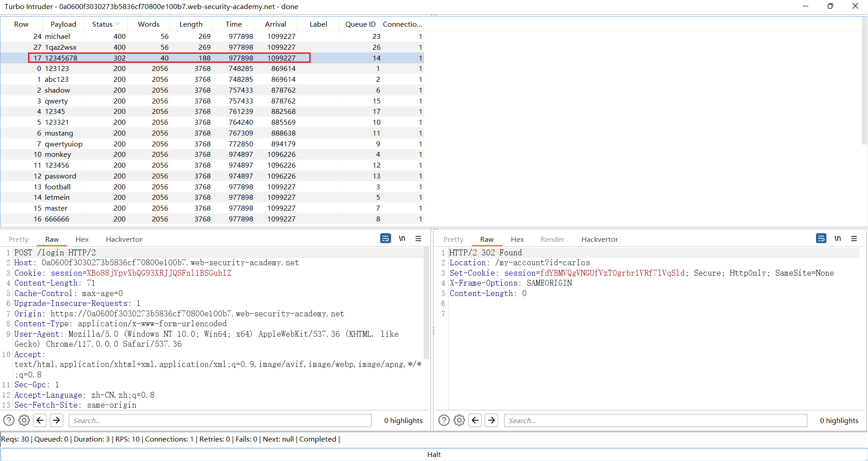868x461 pixels.
Task: Click results table vertical scrollbar
Action: [x=864, y=81]
